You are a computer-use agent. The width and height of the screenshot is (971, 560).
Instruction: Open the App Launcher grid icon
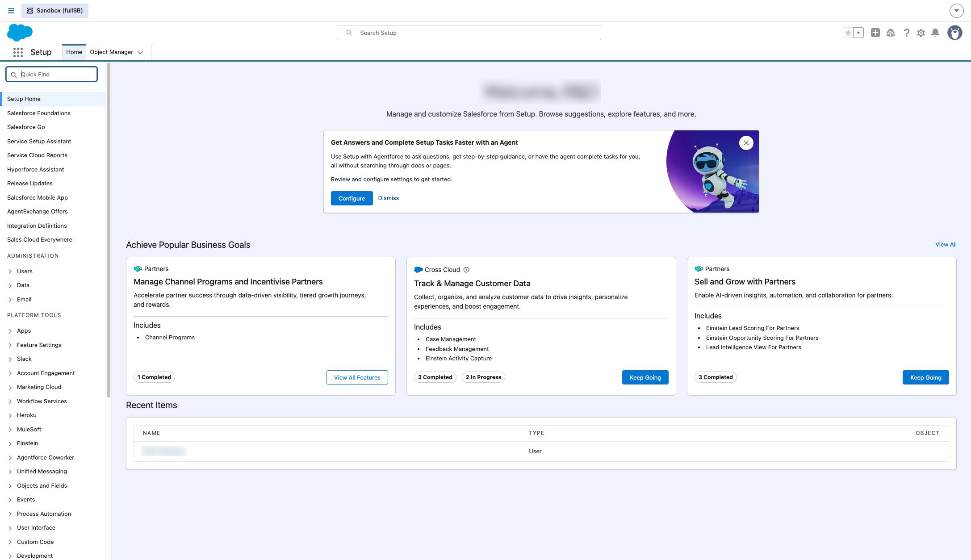point(18,52)
